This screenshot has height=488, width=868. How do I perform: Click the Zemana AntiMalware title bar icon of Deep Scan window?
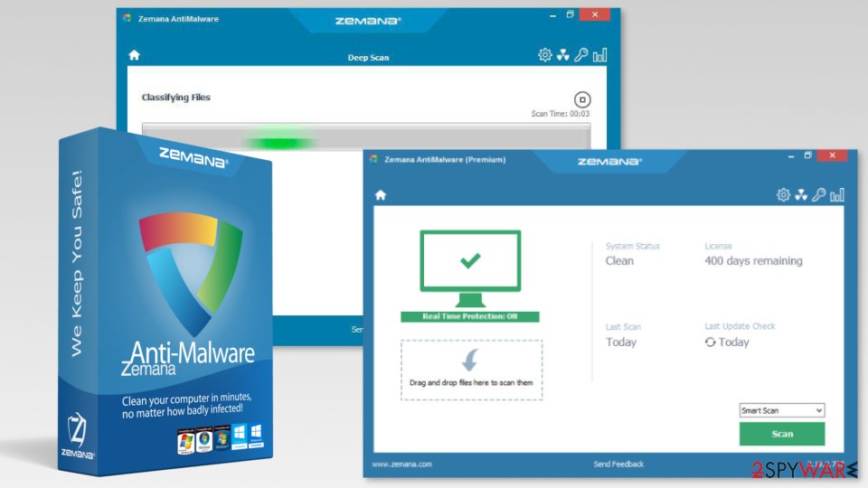pos(127,18)
